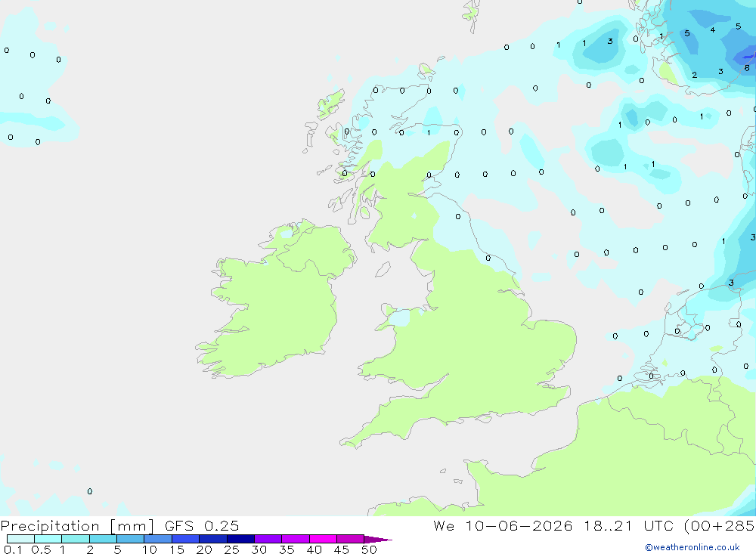The image size is (756, 554).
Task: Pick the 40–45 mm magenta legend swatch
Action: point(323,539)
